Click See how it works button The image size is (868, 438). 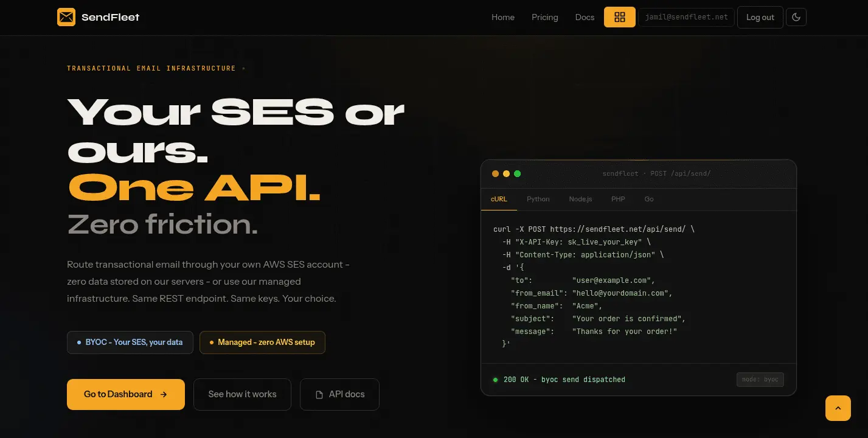[242, 394]
